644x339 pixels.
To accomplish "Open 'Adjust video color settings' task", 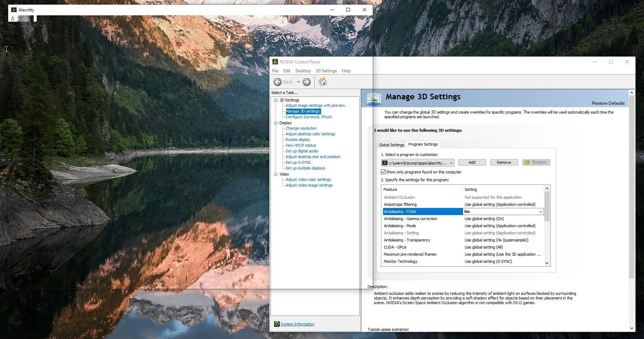I will 308,179.
